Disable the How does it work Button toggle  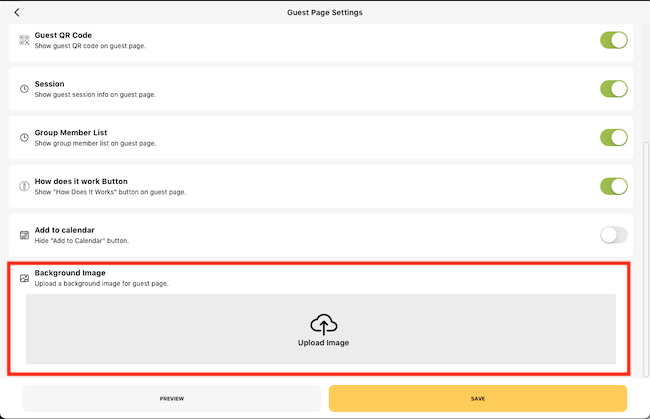(614, 186)
